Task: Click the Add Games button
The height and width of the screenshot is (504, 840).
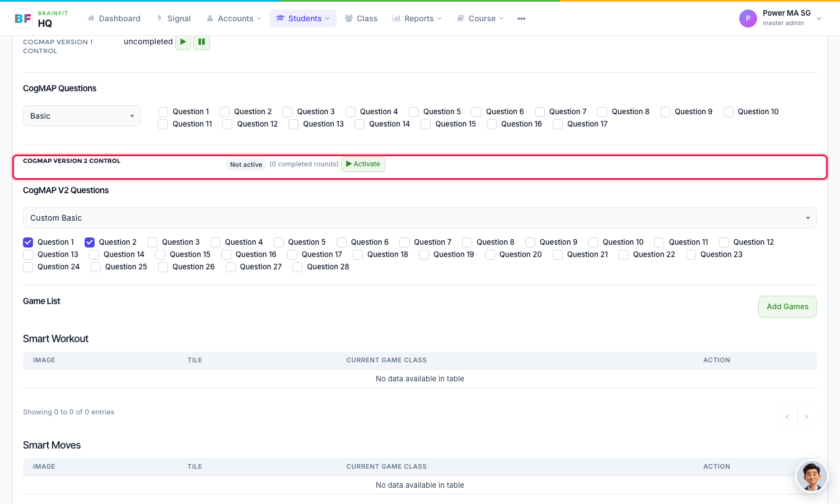Action: coord(787,306)
